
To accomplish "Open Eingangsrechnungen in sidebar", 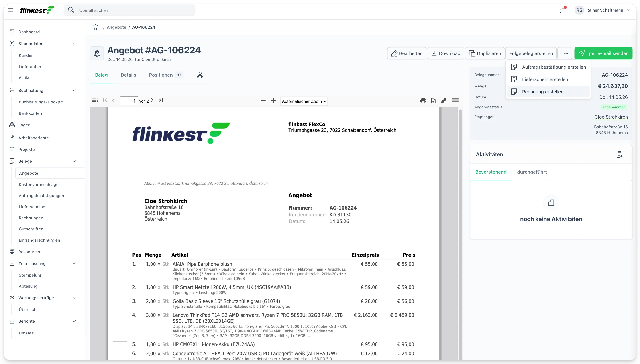I will (39, 240).
